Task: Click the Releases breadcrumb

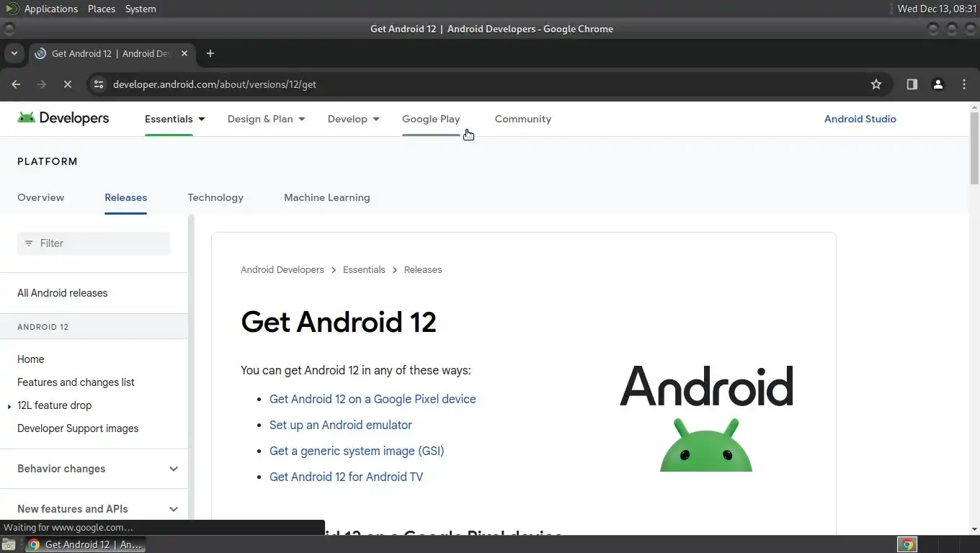Action: tap(423, 269)
